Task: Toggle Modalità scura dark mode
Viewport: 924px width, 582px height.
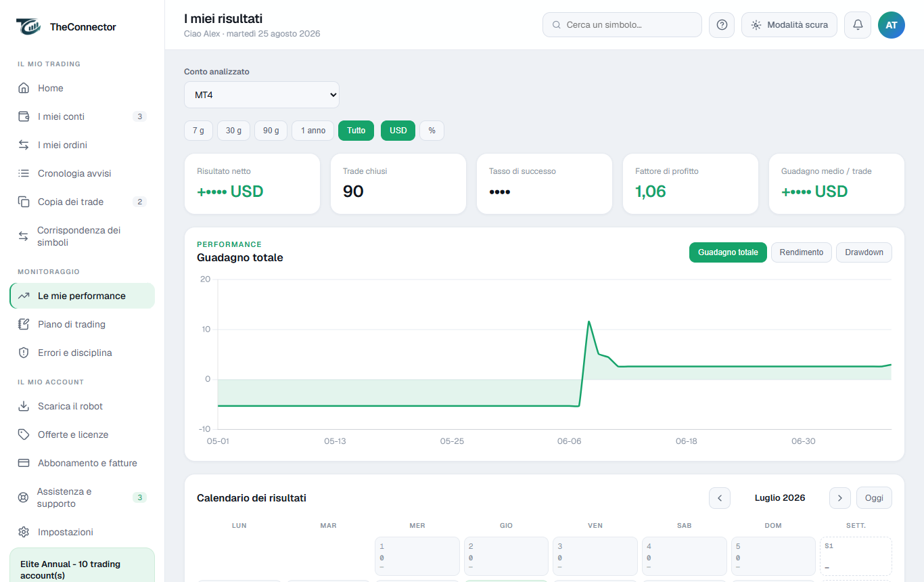Action: tap(789, 25)
